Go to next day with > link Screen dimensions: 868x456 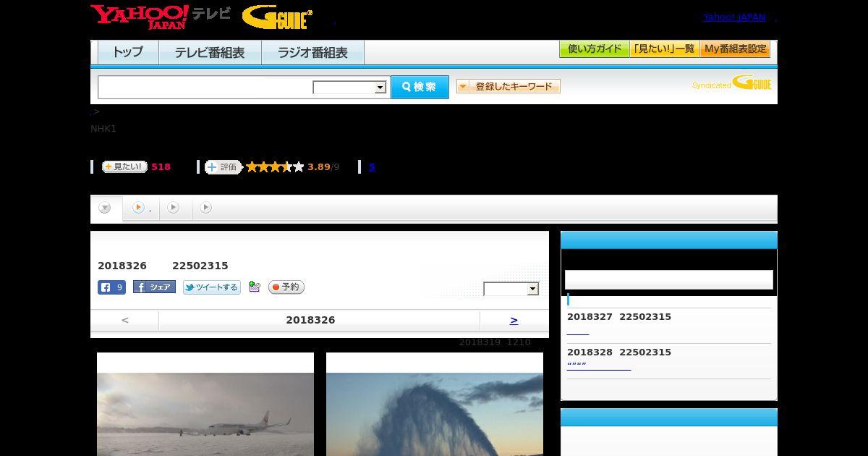coord(514,320)
